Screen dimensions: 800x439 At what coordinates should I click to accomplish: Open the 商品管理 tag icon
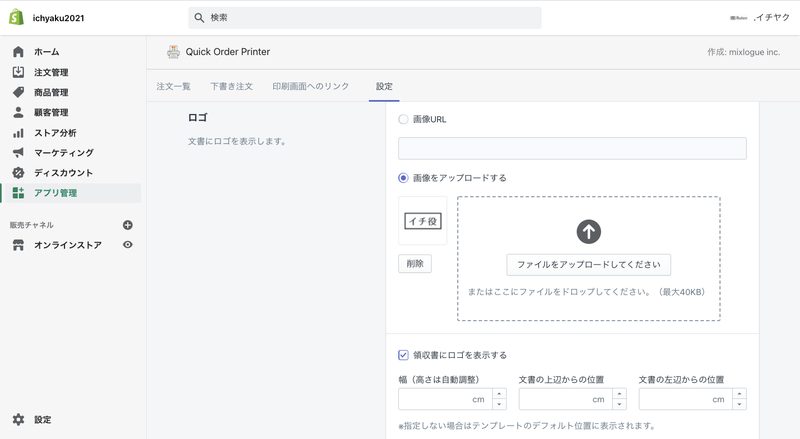18,92
